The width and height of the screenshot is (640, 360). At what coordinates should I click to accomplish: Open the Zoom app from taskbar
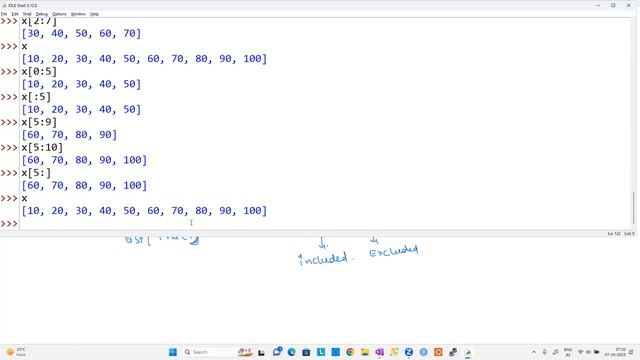tap(409, 352)
